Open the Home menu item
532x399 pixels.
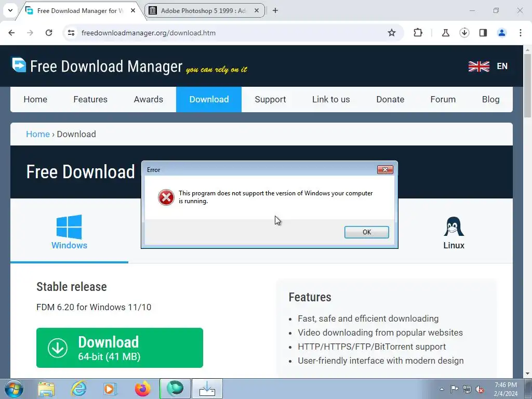click(35, 99)
